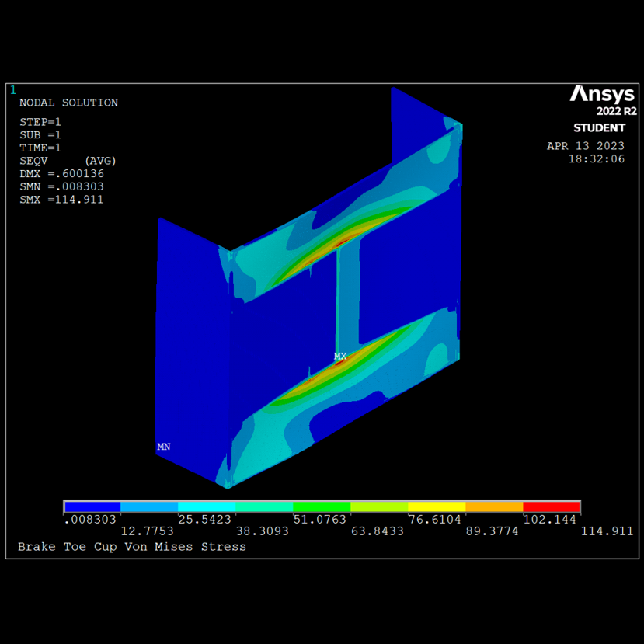The image size is (644, 644).
Task: Click the APR 13 2023 date
Action: [x=586, y=146]
